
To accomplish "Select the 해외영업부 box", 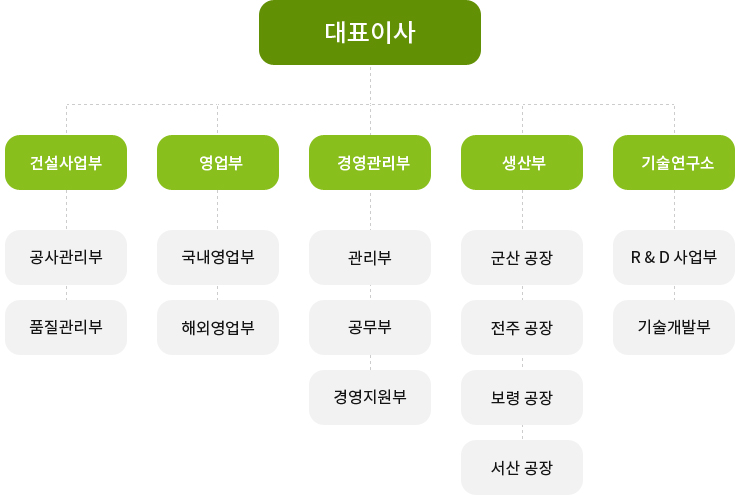I will pyautogui.click(x=218, y=327).
